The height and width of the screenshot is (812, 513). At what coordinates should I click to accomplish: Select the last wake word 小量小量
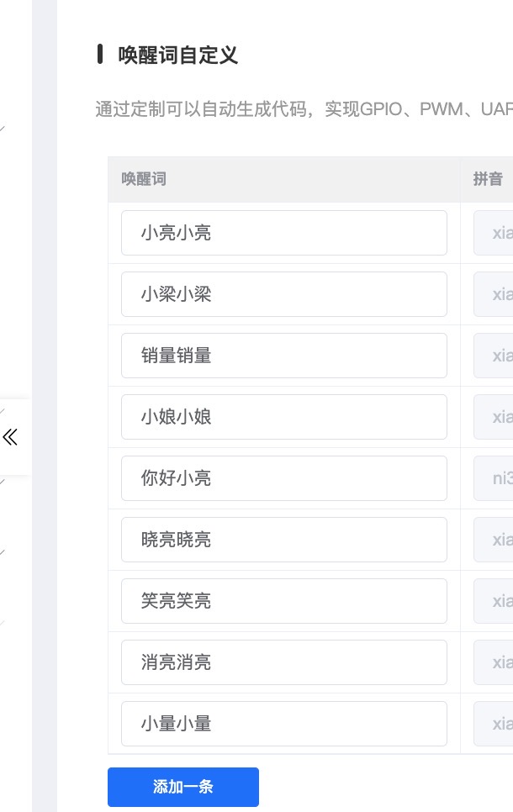coord(283,724)
